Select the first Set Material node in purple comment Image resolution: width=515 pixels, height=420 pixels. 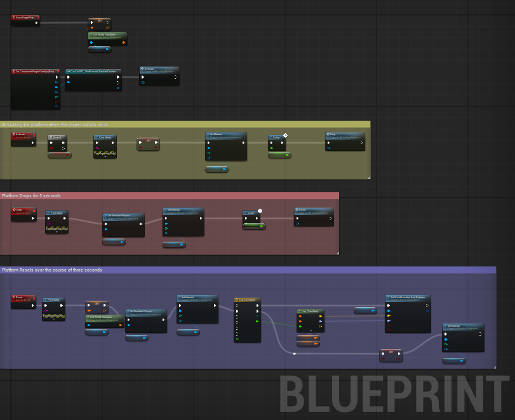pos(197,309)
